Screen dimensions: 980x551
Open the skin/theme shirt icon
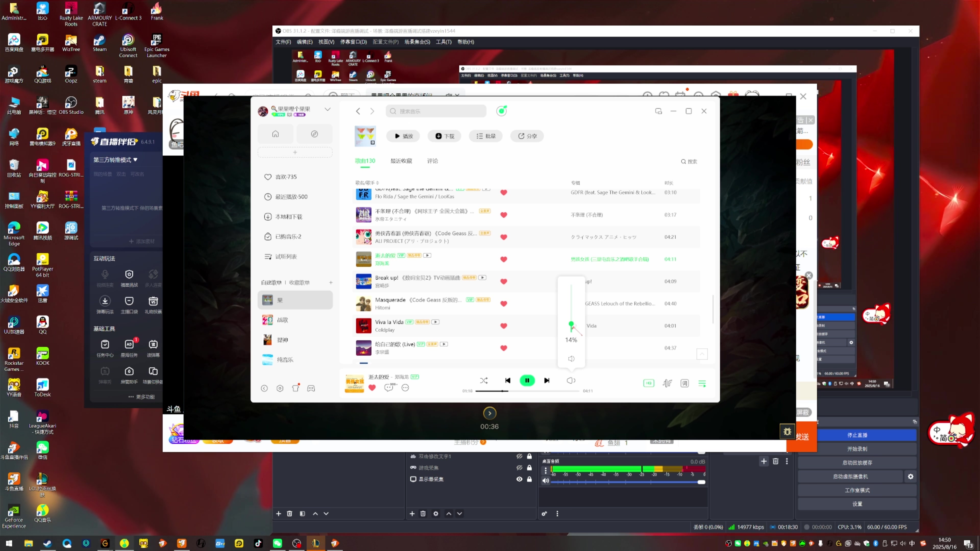point(296,388)
